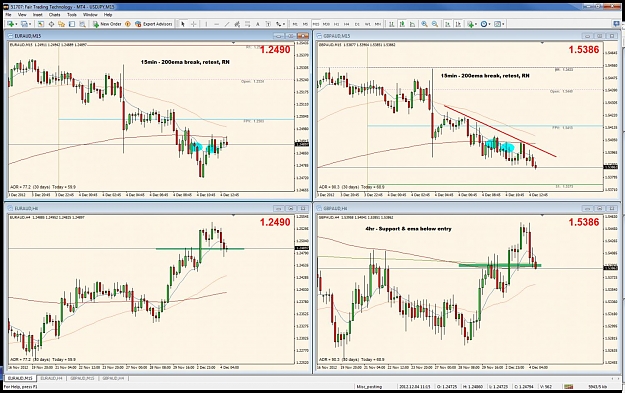This screenshot has height=393, width=625.
Task: Open the Help menu
Action: point(108,14)
